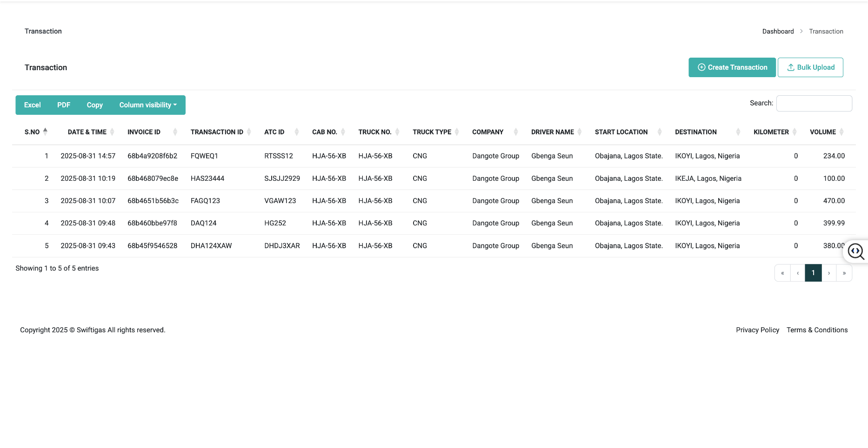Screen dimensions: 868x448
Task: Open the Column visibility dropdown
Action: coord(148,105)
